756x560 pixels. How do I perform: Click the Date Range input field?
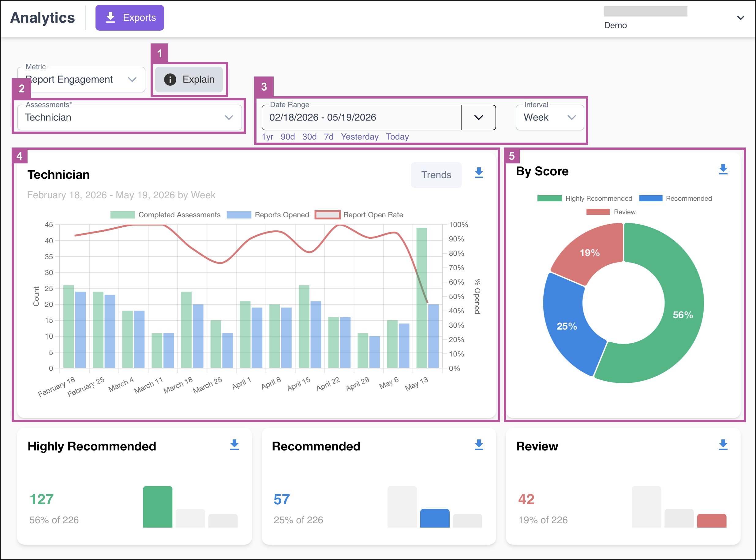coord(361,117)
